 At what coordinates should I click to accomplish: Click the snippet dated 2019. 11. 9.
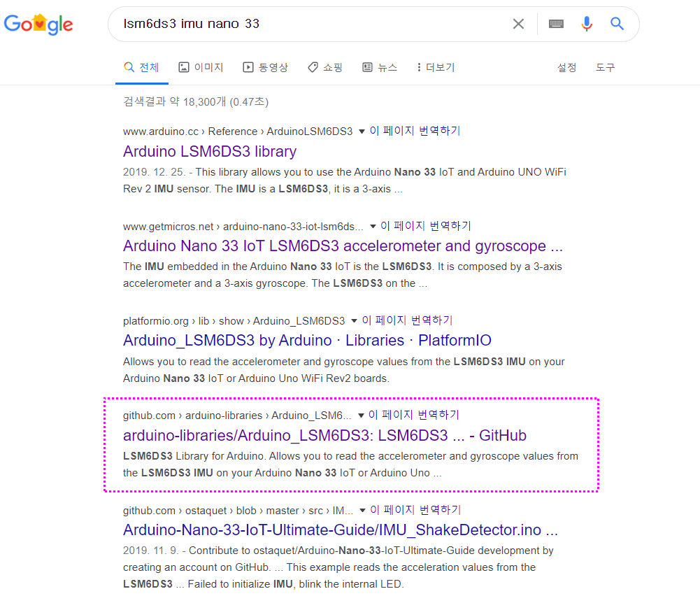pos(338,567)
